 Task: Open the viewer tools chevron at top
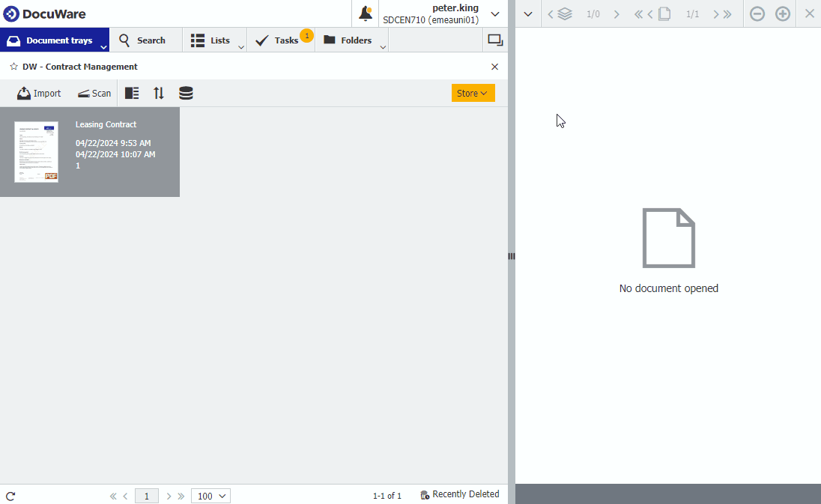tap(527, 13)
